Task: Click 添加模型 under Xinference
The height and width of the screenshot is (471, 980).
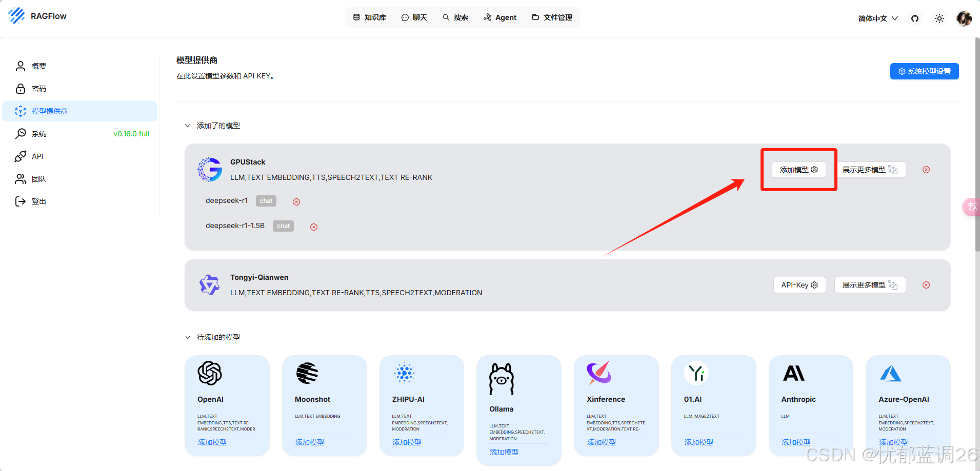Action: (x=602, y=442)
